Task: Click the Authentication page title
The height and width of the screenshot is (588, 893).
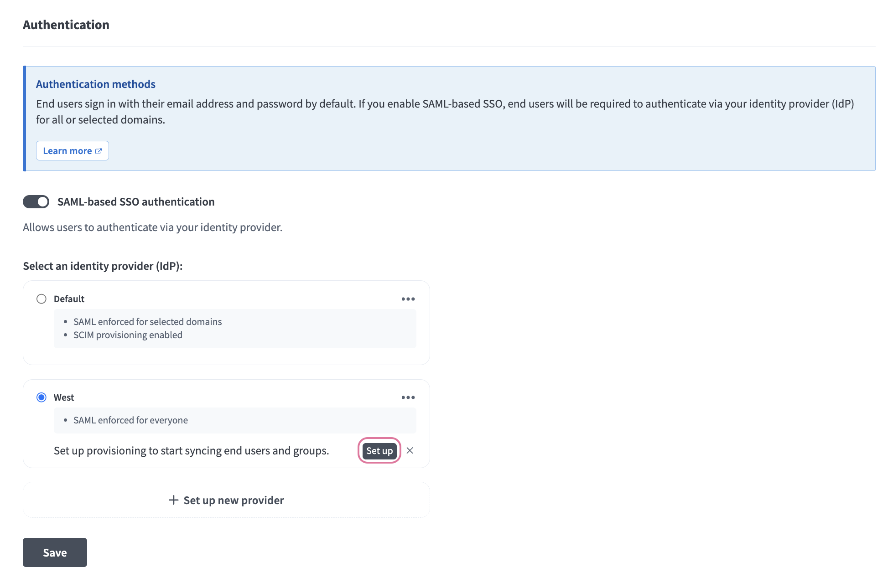Action: click(x=66, y=25)
